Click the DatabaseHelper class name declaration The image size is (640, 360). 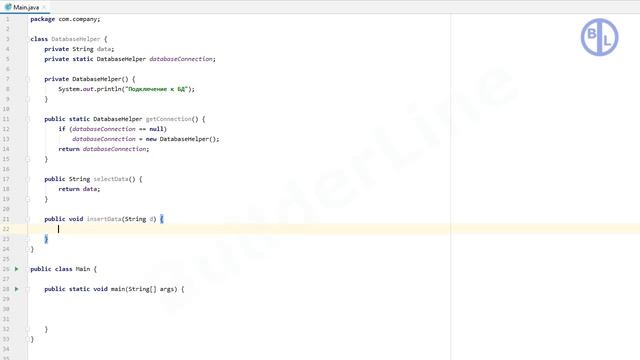(x=76, y=39)
